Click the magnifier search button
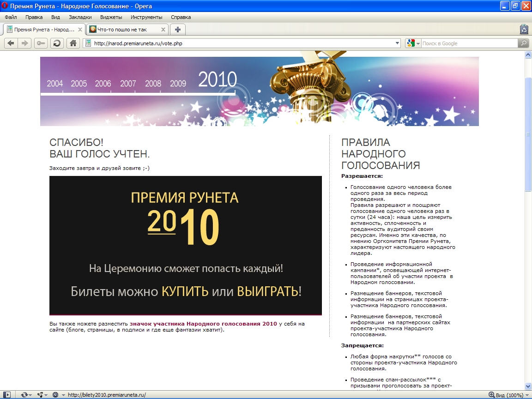The width and height of the screenshot is (532, 399). click(x=523, y=43)
